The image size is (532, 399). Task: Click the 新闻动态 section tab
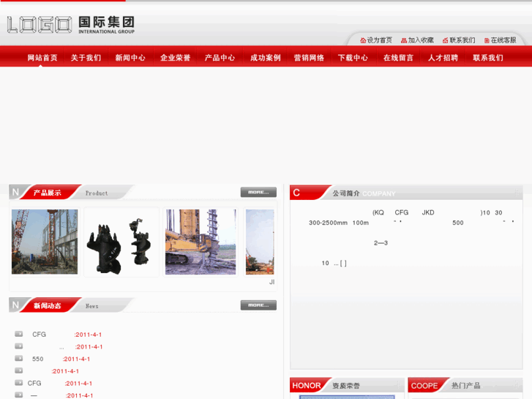click(47, 305)
